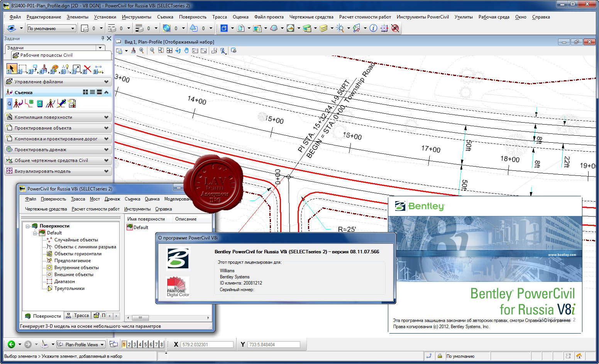This screenshot has width=599, height=364.
Task: Open the Задачи task list dropdown
Action: [100, 48]
